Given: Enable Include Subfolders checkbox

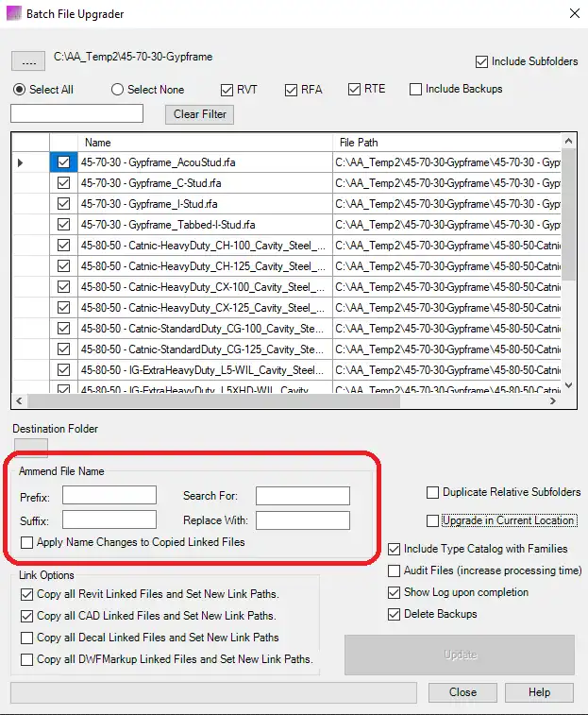Looking at the screenshot, I should [x=482, y=61].
